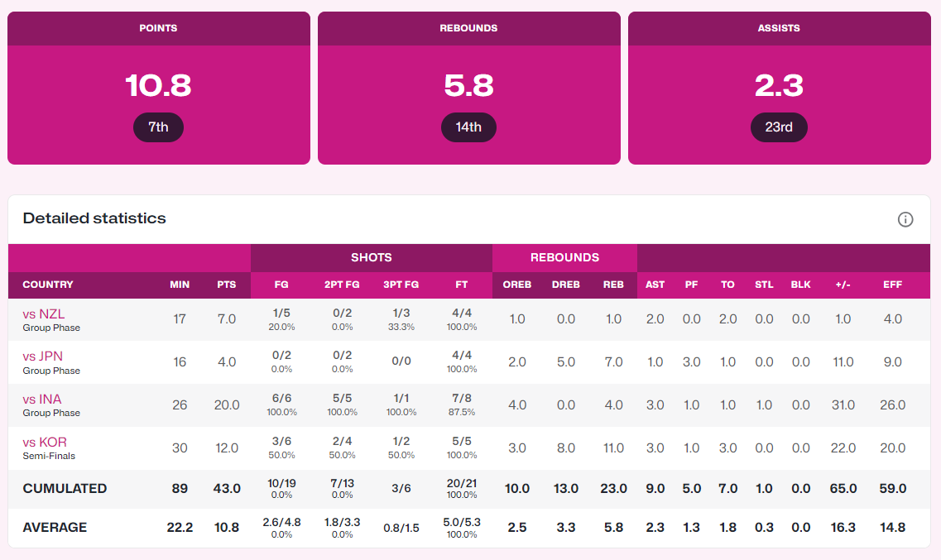This screenshot has height=560, width=941.
Task: Select the MIN column header
Action: tap(180, 285)
